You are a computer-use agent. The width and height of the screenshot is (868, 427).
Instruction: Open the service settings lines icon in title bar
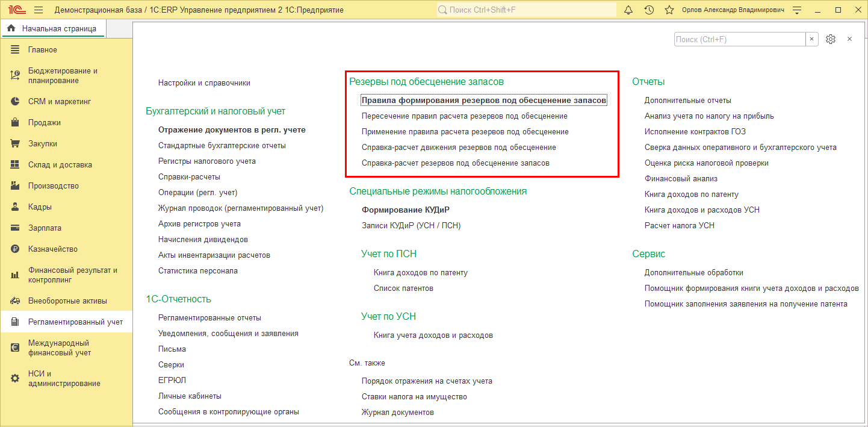pos(798,10)
